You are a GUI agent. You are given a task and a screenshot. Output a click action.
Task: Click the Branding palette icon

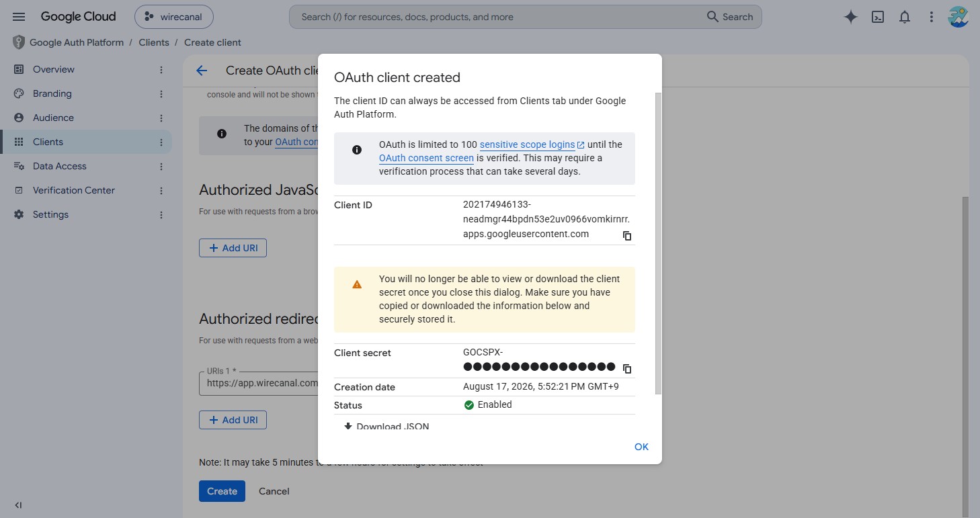tap(19, 93)
